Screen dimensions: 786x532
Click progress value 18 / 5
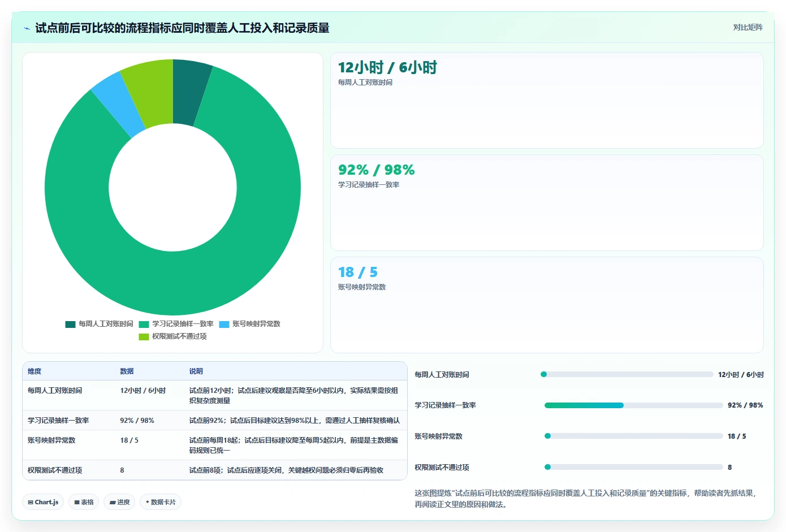(x=737, y=436)
